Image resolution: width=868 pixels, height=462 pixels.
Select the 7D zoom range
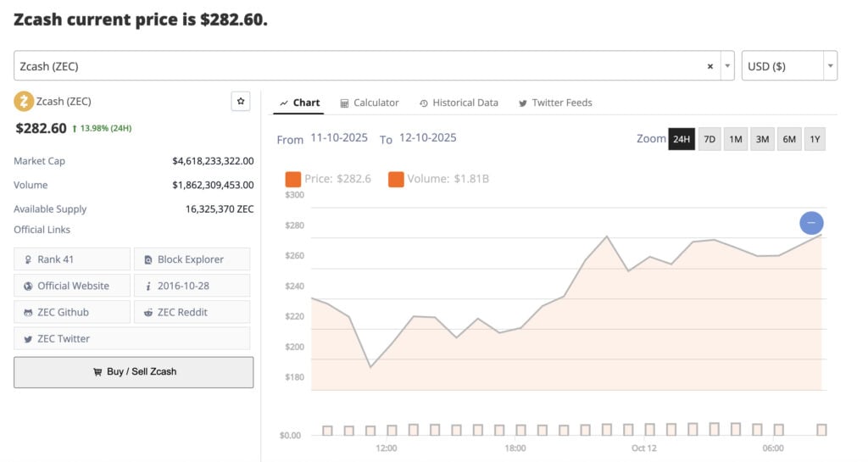(709, 139)
